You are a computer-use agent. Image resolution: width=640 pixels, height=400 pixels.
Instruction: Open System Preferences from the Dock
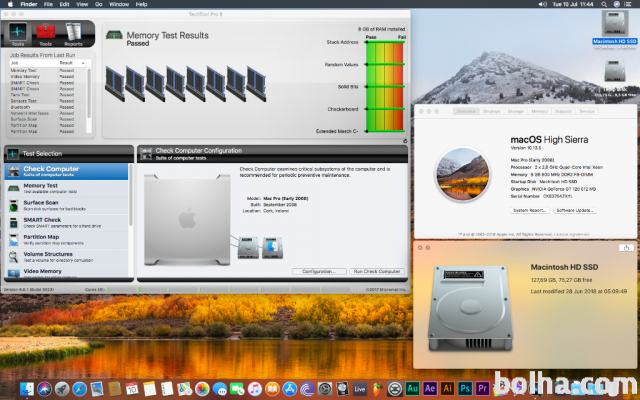[x=325, y=389]
